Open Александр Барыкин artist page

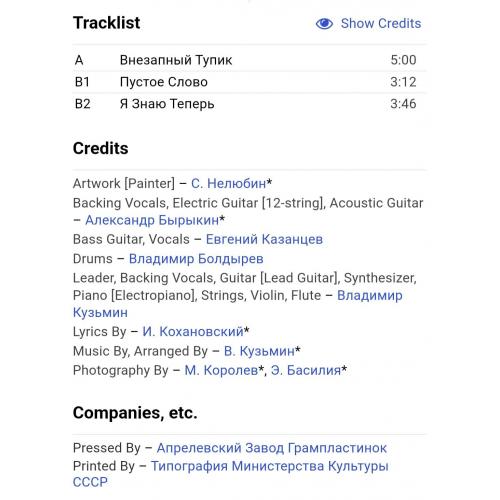point(152,220)
